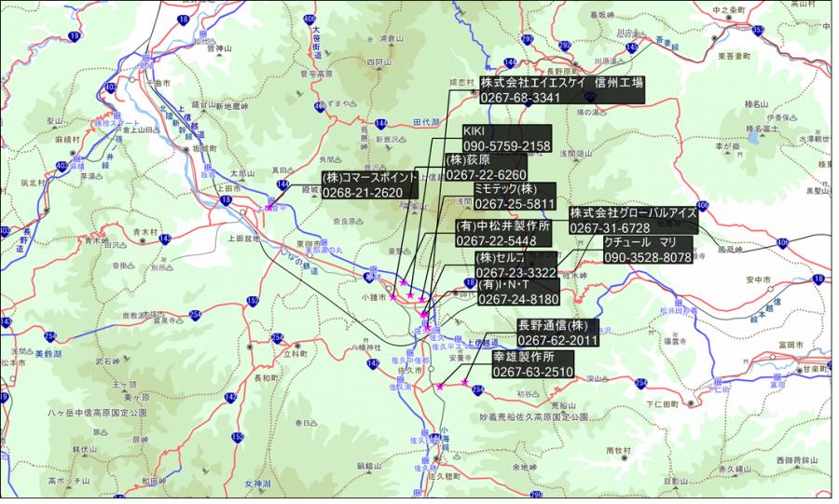Click the 中之条町 town name
This screenshot has width=839, height=504.
click(x=729, y=10)
